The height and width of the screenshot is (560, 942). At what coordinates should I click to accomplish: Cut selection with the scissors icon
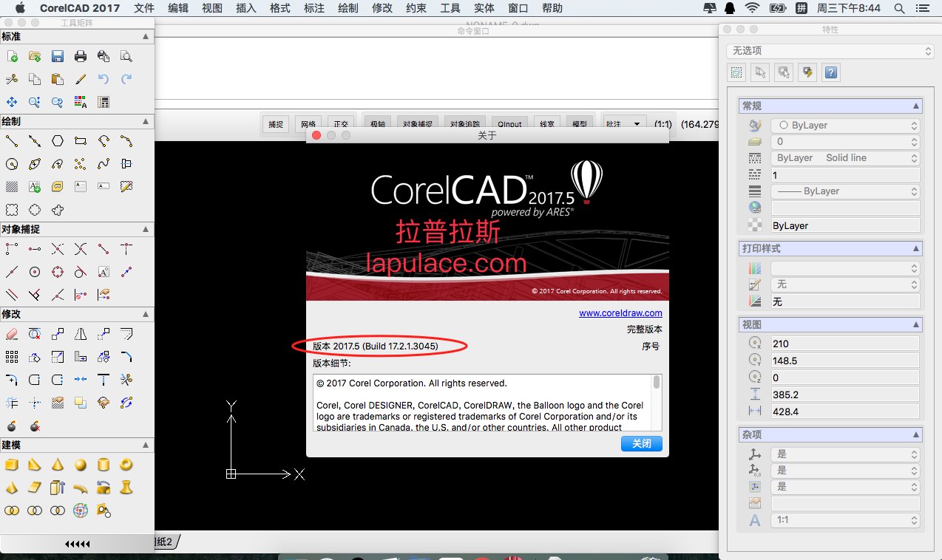click(12, 79)
